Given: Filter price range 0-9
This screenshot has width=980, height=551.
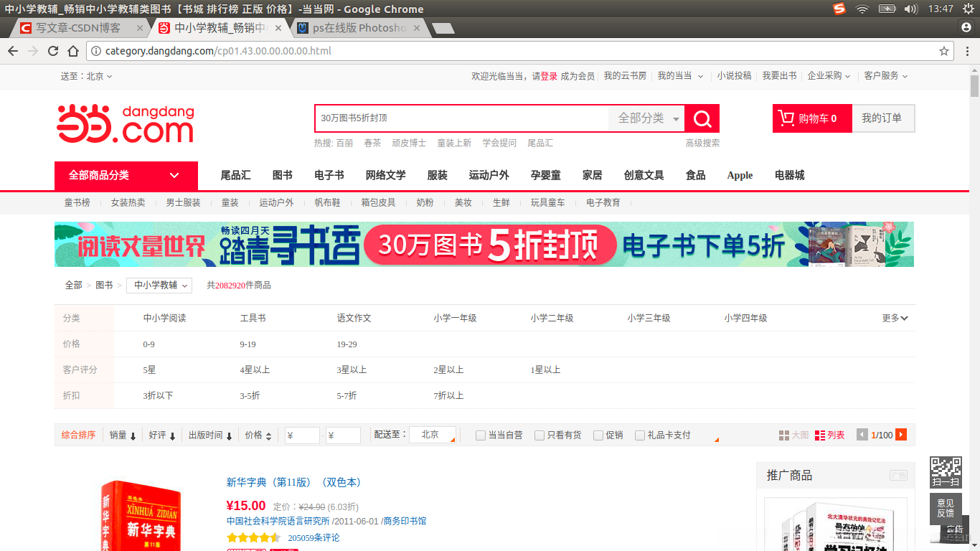Looking at the screenshot, I should (x=149, y=344).
